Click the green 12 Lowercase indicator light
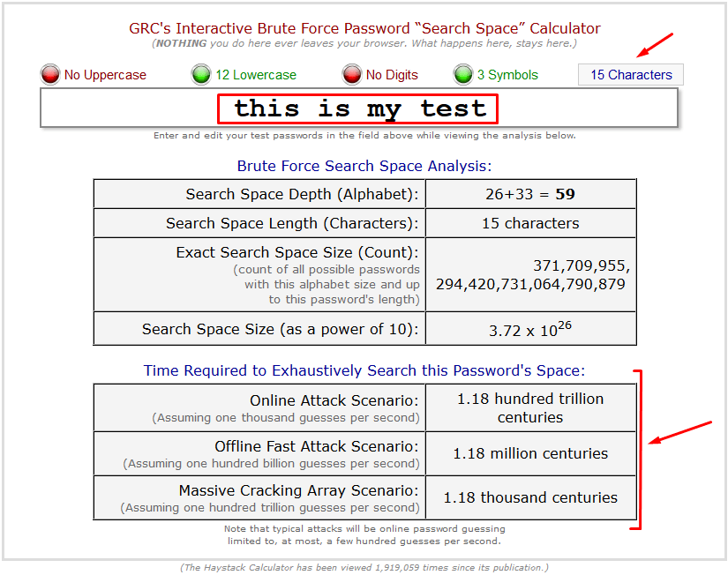Viewport: 728px width, 575px height. tap(201, 74)
